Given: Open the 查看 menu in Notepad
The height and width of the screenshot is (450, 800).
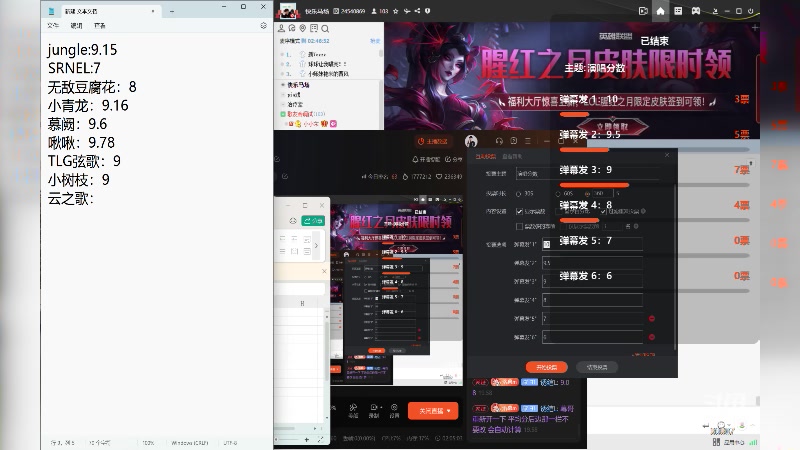Looking at the screenshot, I should 100,26.
